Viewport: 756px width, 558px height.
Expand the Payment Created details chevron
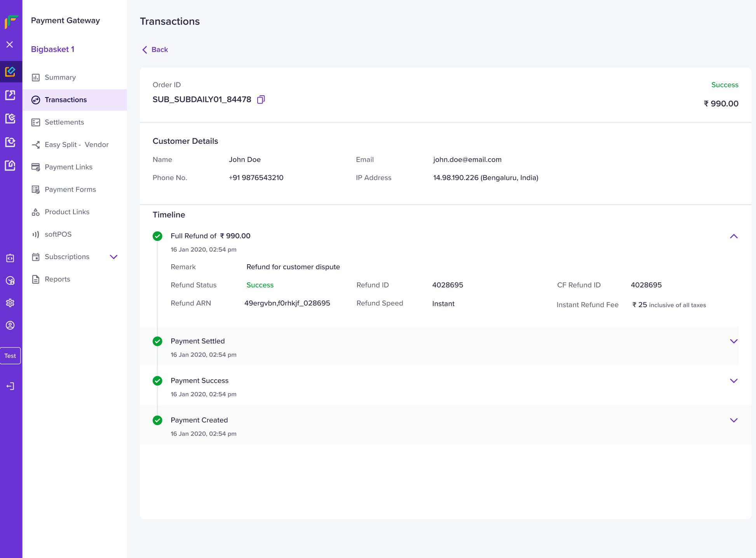pyautogui.click(x=733, y=420)
